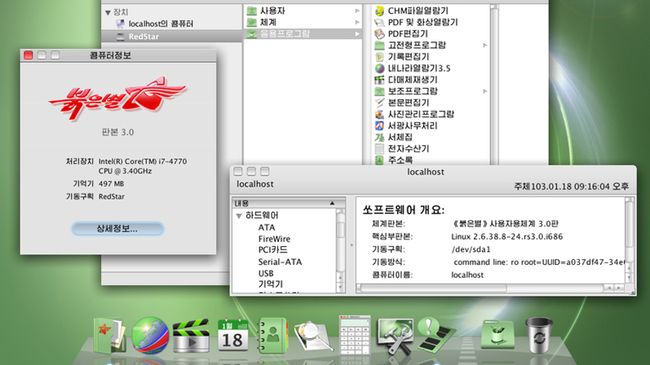Open the calendar dock icon showing 18
Screen dimensions: 650x365
(x=232, y=335)
